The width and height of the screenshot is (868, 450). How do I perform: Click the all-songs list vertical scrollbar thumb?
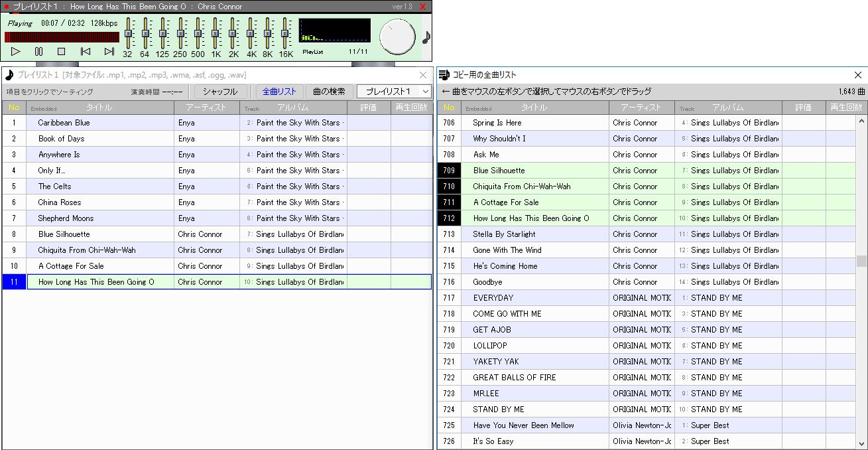coord(861,261)
